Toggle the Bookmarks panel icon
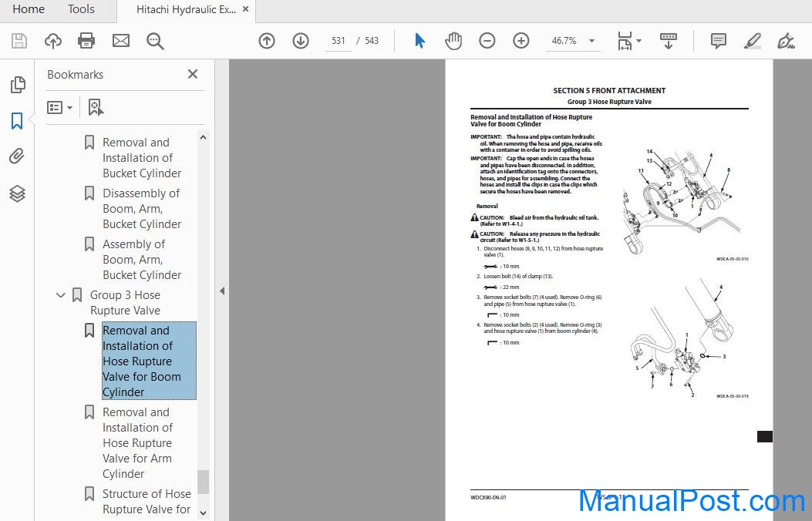The height and width of the screenshot is (521, 812). 17,120
